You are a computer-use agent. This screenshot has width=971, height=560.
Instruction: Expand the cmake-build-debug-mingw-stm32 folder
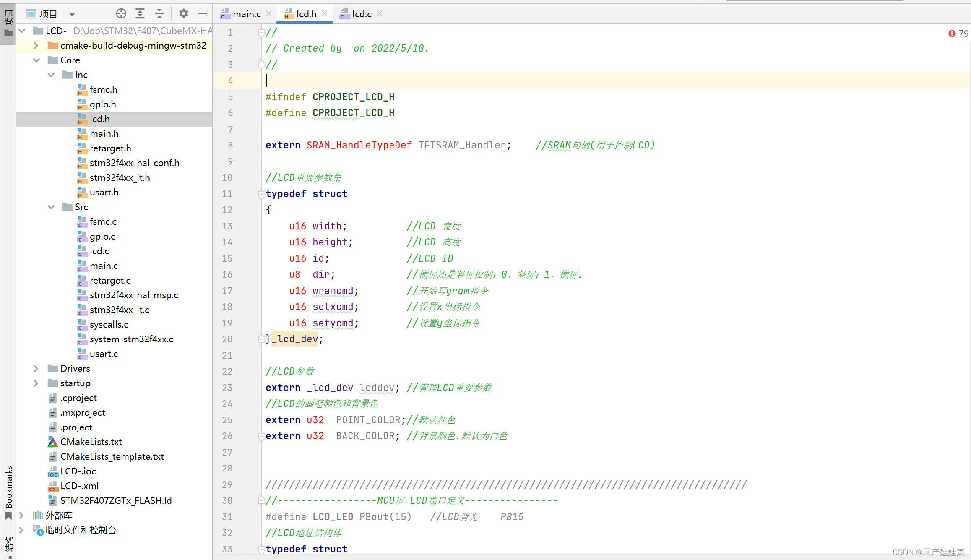coord(36,45)
